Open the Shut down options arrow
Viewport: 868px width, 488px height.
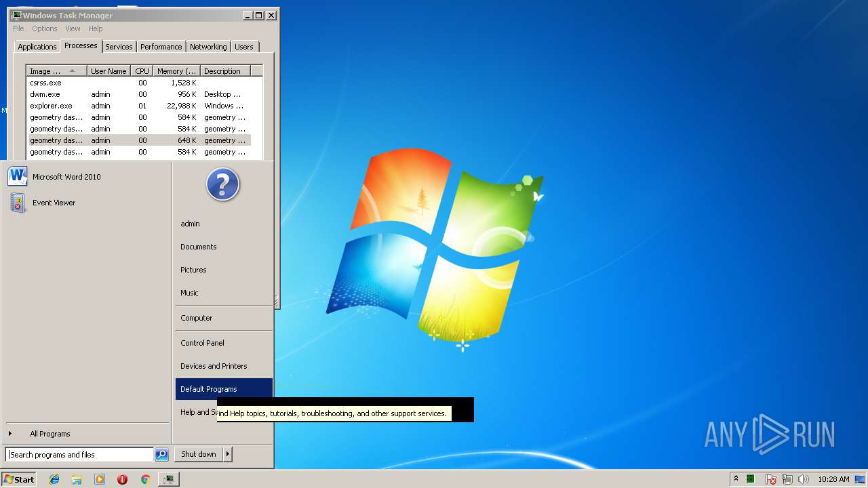pyautogui.click(x=228, y=454)
